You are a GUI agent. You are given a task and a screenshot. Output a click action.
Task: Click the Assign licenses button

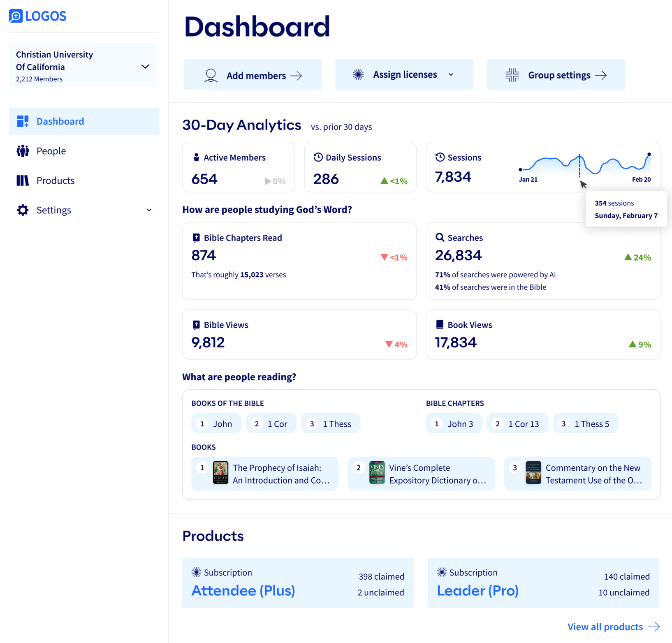(404, 74)
